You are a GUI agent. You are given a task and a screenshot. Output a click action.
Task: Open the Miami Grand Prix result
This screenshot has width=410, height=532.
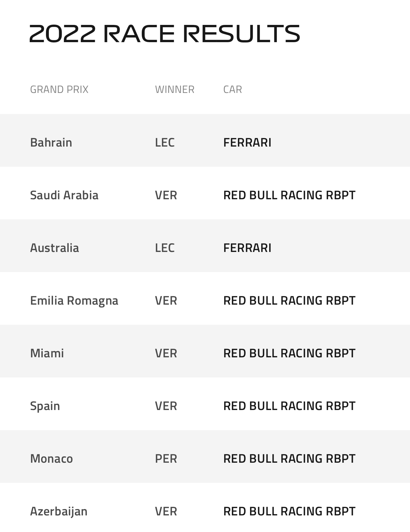click(47, 353)
